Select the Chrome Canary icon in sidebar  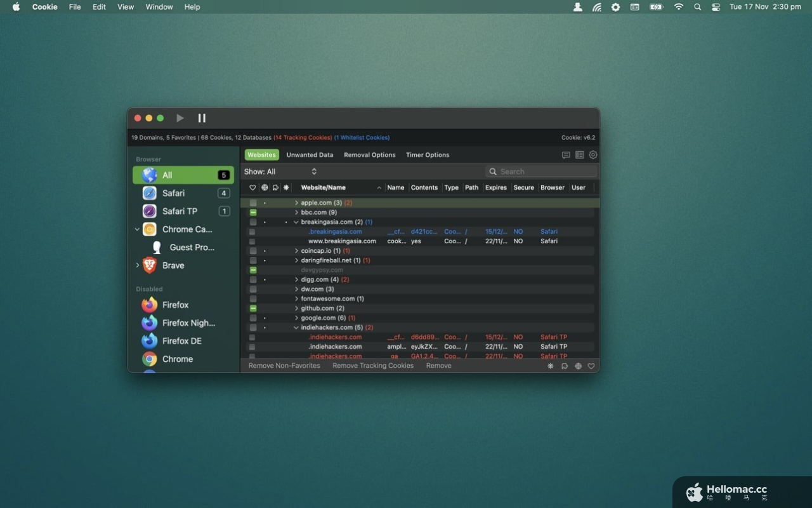(x=150, y=229)
